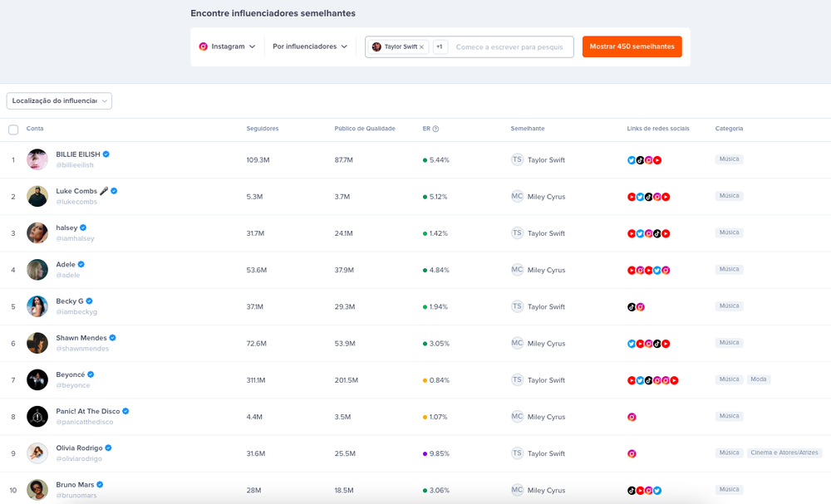Viewport: 831px width, 504px height.
Task: Click the @oliviarodrigo handle
Action: click(79, 458)
